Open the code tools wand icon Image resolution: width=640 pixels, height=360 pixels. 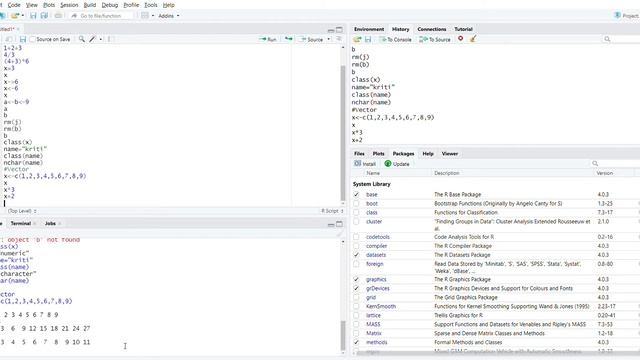(x=93, y=39)
